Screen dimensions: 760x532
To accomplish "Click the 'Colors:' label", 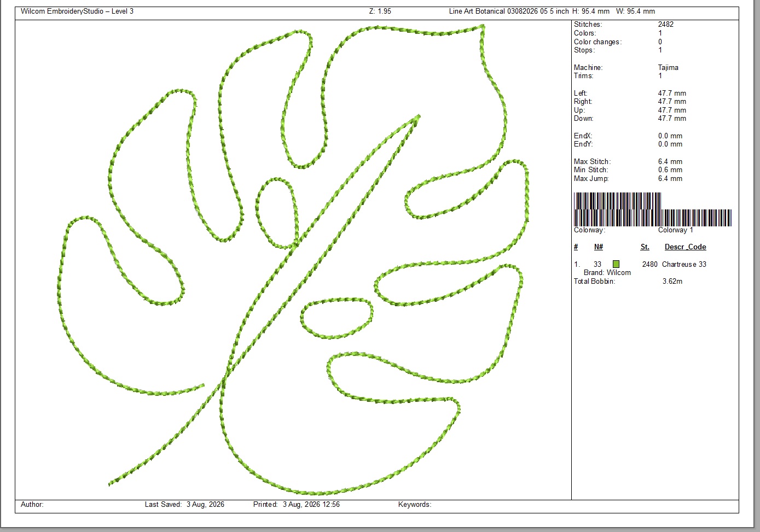I will coord(585,33).
